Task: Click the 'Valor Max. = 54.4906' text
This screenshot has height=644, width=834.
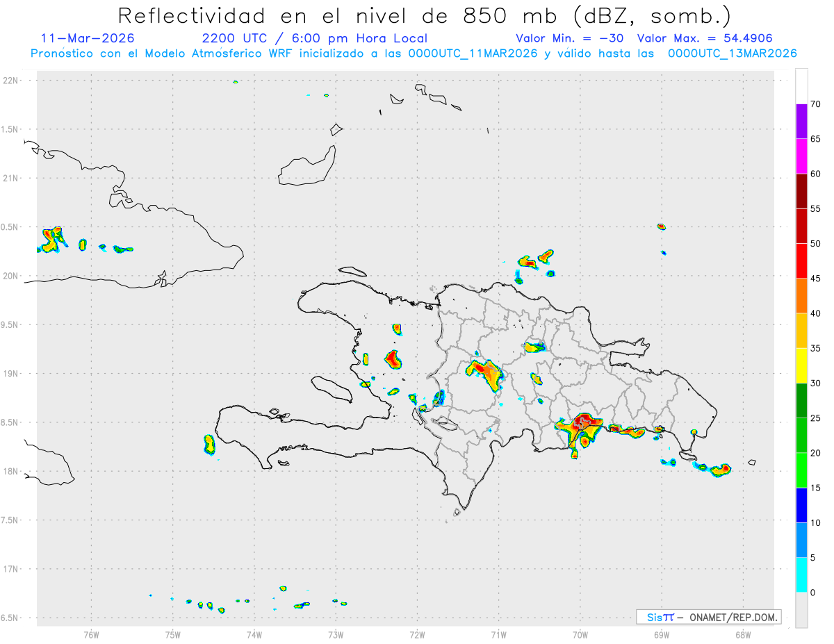Action: tap(705, 38)
